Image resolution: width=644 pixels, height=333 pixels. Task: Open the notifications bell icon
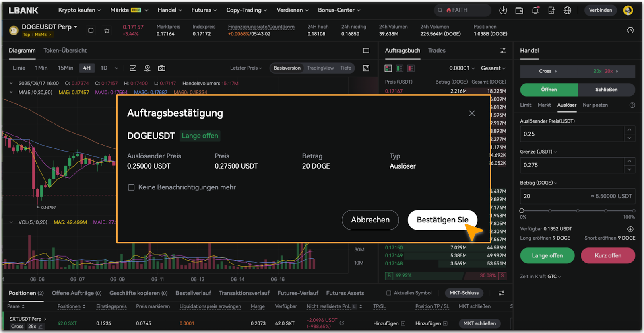pos(535,10)
